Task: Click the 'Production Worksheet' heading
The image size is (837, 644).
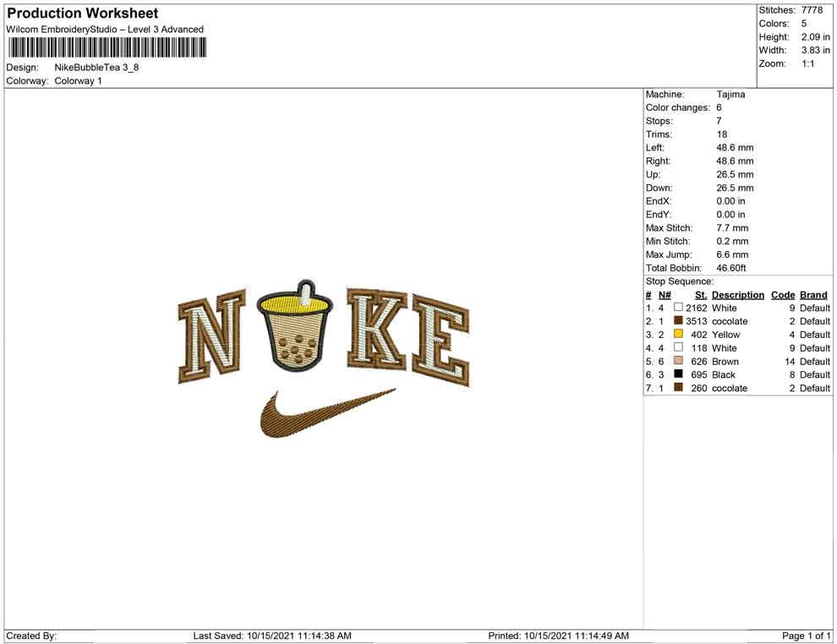Action: [x=82, y=13]
